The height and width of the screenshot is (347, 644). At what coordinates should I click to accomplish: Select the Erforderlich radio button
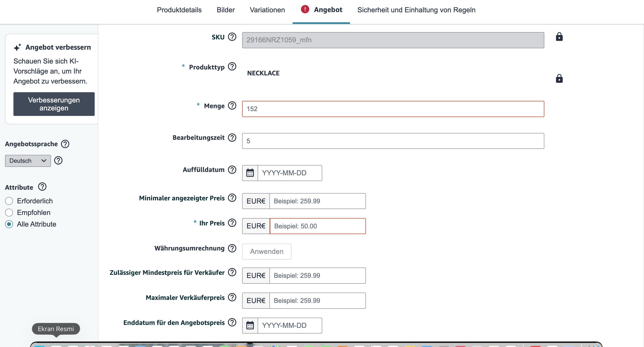click(9, 201)
